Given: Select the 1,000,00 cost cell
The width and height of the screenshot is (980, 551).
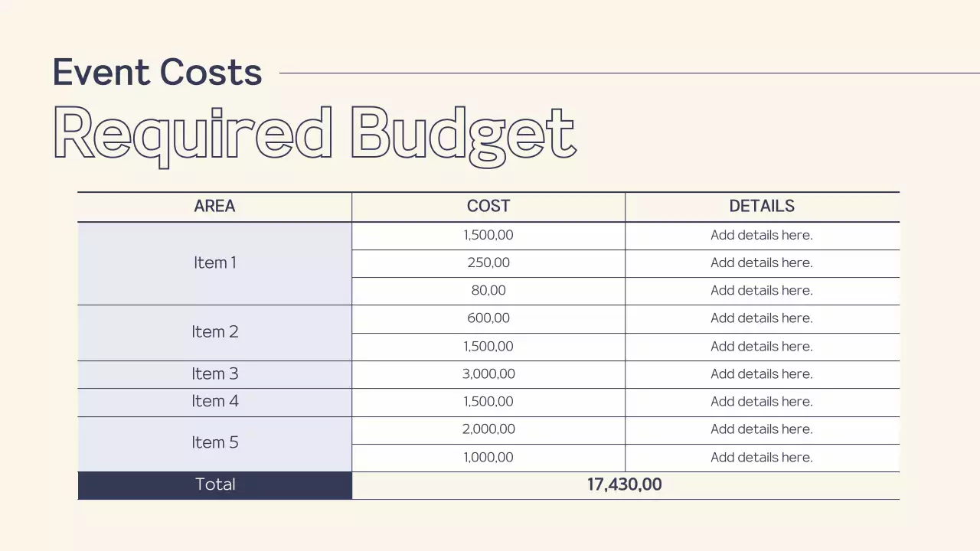Looking at the screenshot, I should coord(488,457).
